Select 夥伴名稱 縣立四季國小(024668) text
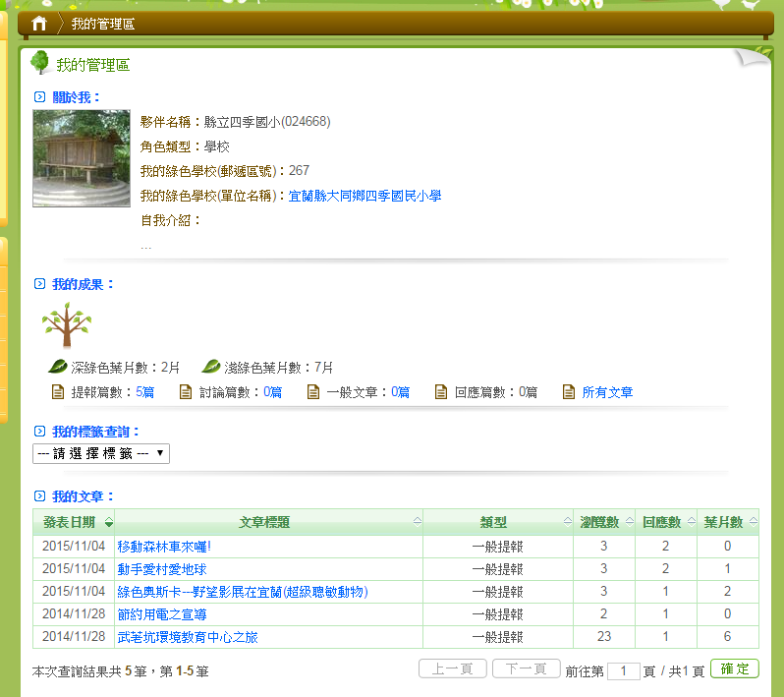Screen dimensions: 784x697 [235, 122]
